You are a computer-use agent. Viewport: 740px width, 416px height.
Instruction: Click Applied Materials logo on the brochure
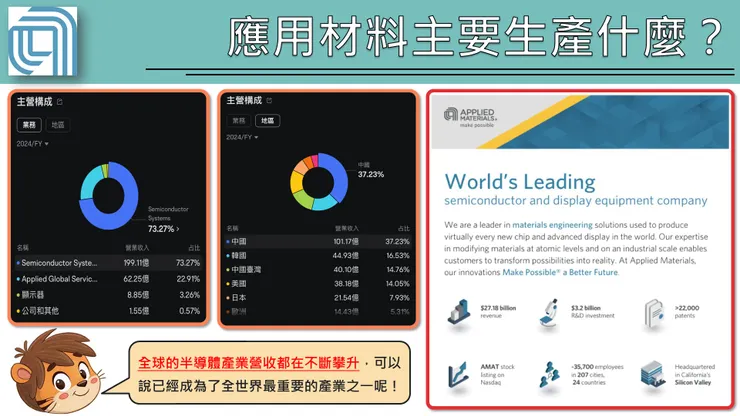(470, 116)
